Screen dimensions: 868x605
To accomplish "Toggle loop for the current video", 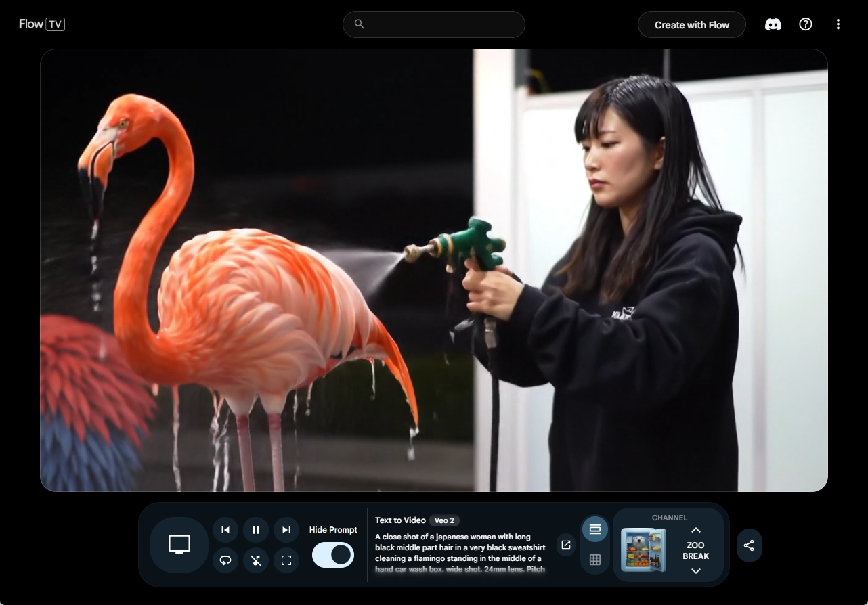I will (225, 560).
